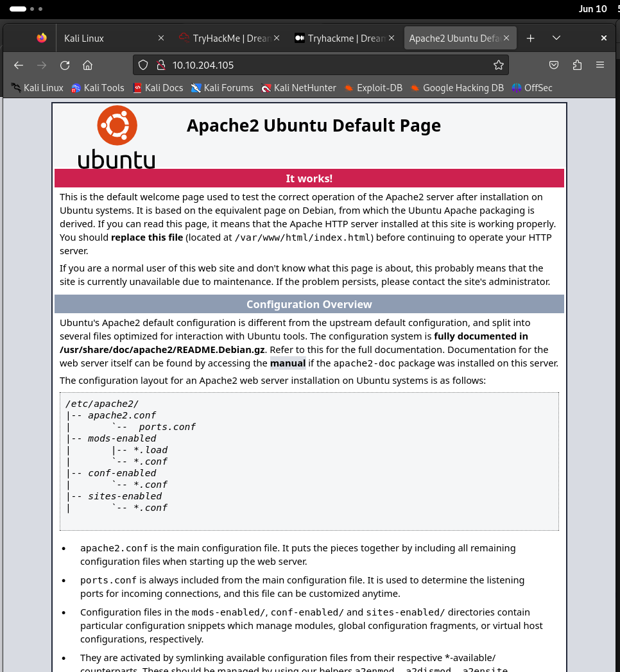Open the Jun 10 clock menu
Image resolution: width=620 pixels, height=672 pixels.
592,8
